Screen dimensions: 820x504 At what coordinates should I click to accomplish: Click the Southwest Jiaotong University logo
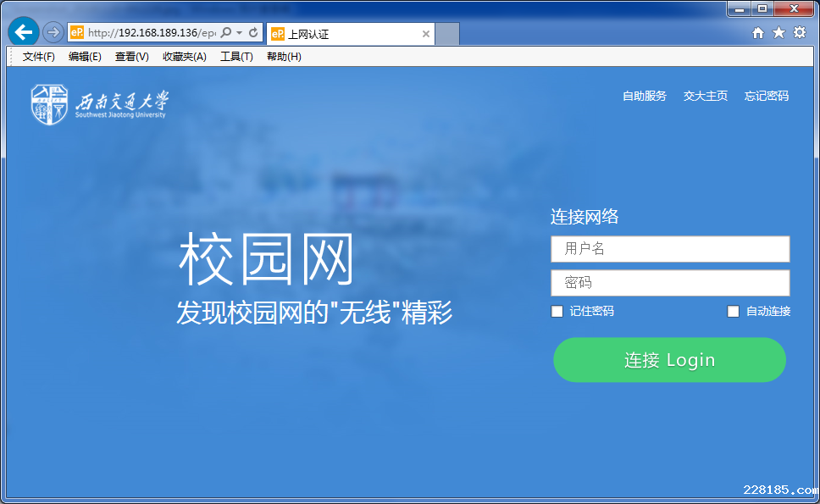(x=99, y=104)
